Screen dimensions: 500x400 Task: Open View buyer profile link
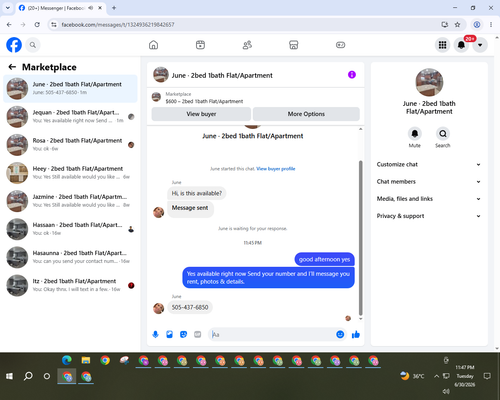point(276,169)
